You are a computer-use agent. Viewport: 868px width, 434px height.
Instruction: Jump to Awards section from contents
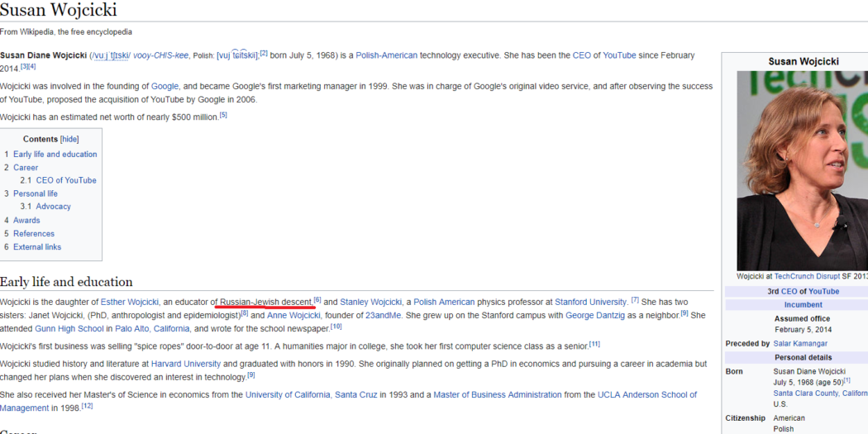click(26, 220)
